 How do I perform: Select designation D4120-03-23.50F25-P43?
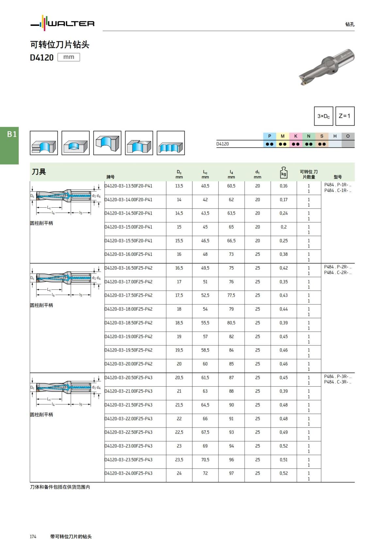(128, 460)
